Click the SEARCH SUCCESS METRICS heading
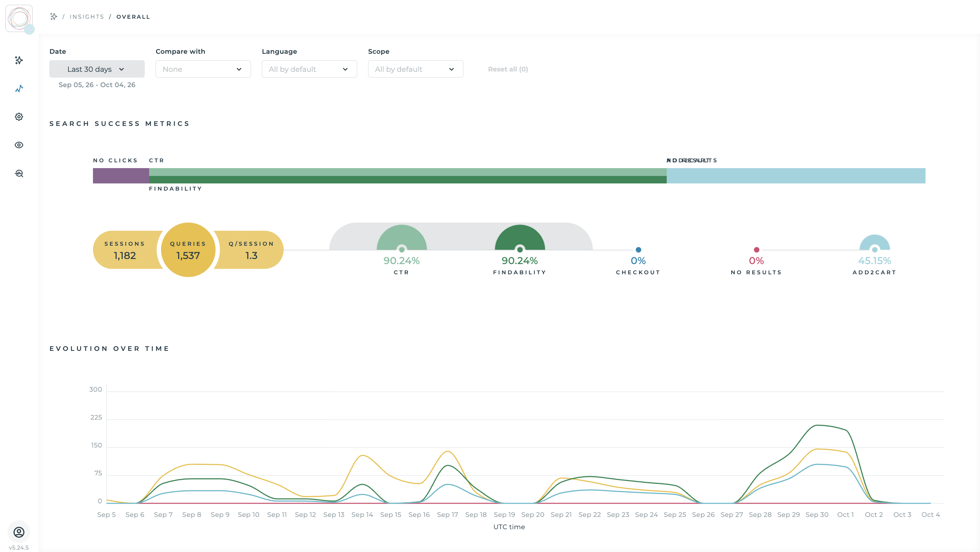 point(120,124)
